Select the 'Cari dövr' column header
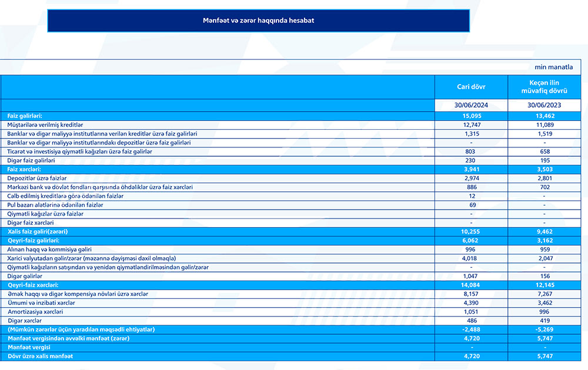The width and height of the screenshot is (588, 370). [472, 87]
